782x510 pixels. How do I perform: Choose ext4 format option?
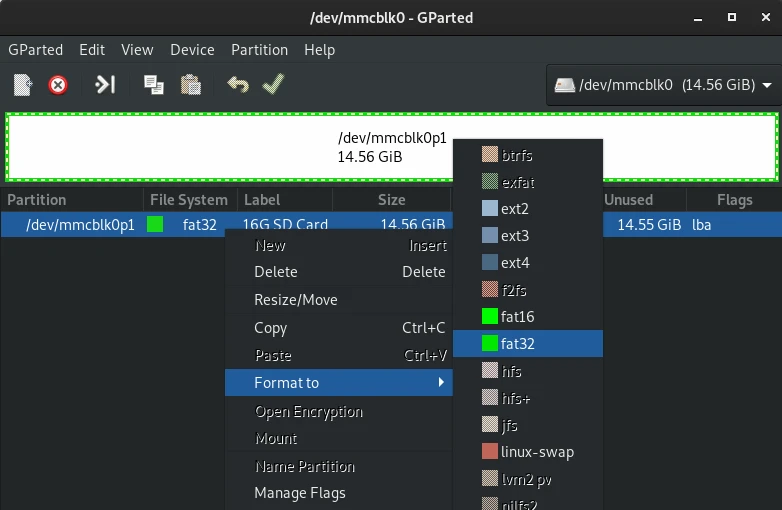[x=528, y=262]
